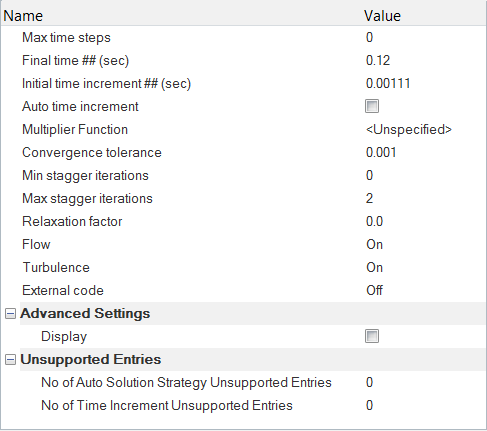487x431 pixels.
Task: Collapse the Advanced Settings section
Action: click(x=10, y=313)
